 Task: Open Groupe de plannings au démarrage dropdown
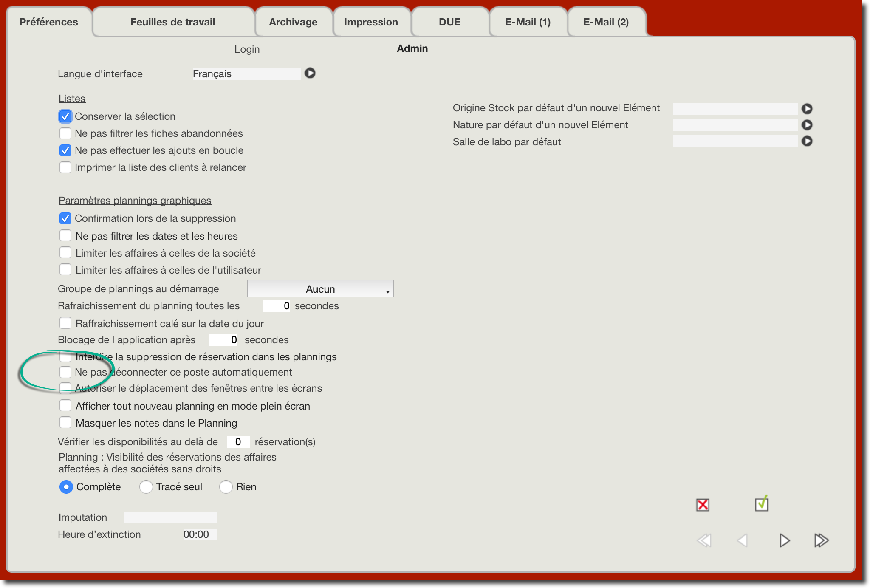point(321,289)
